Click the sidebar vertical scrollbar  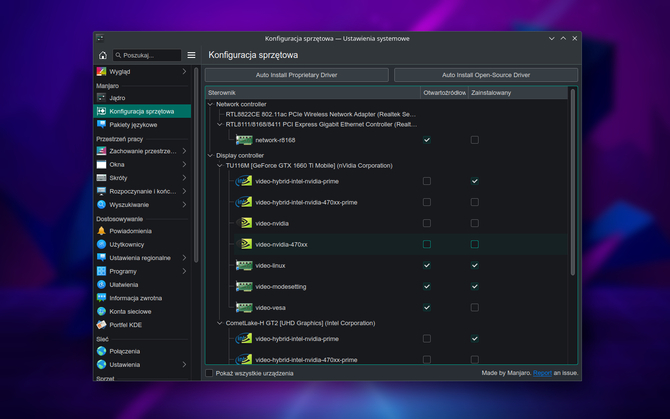tap(196, 165)
